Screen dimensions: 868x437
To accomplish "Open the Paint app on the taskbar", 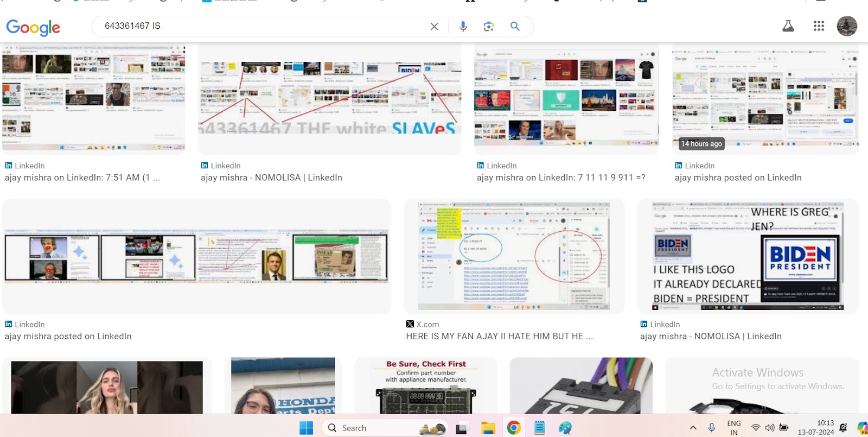I will tap(565, 428).
